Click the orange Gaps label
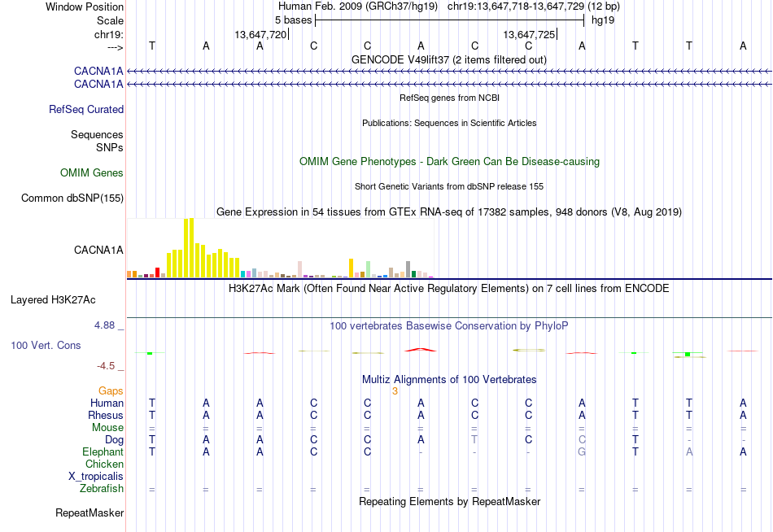773x532 pixels. pyautogui.click(x=111, y=391)
